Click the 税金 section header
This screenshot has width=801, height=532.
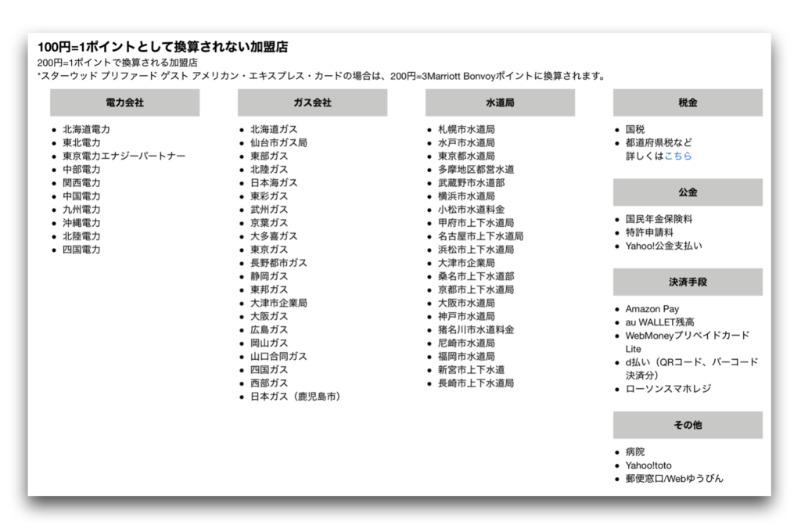tap(688, 102)
